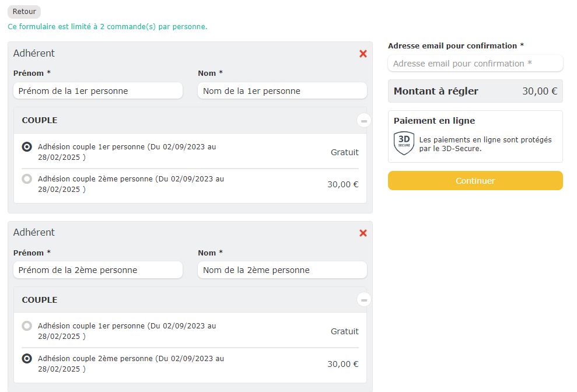Select free 1er personne option, second adhérent
This screenshot has width=577, height=392.
point(27,326)
